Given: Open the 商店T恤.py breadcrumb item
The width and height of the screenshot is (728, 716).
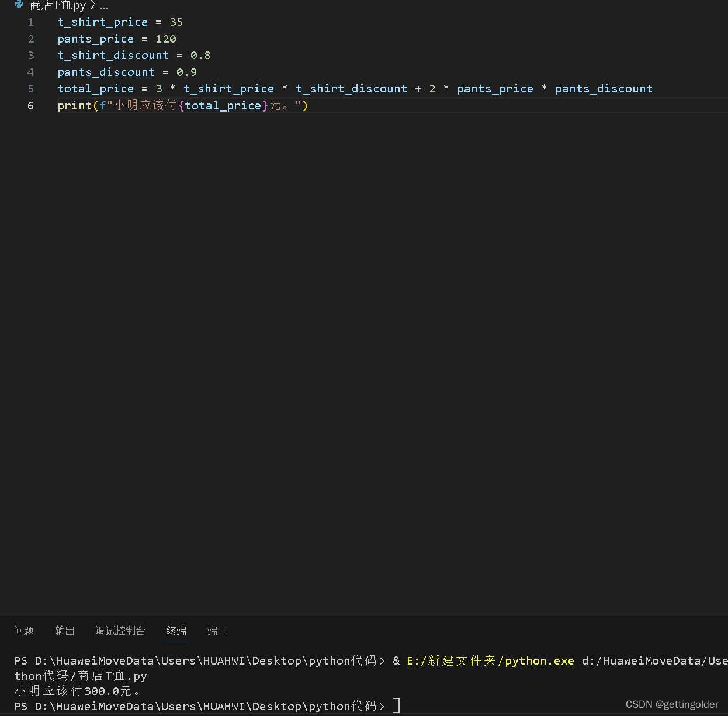Looking at the screenshot, I should 58,6.
